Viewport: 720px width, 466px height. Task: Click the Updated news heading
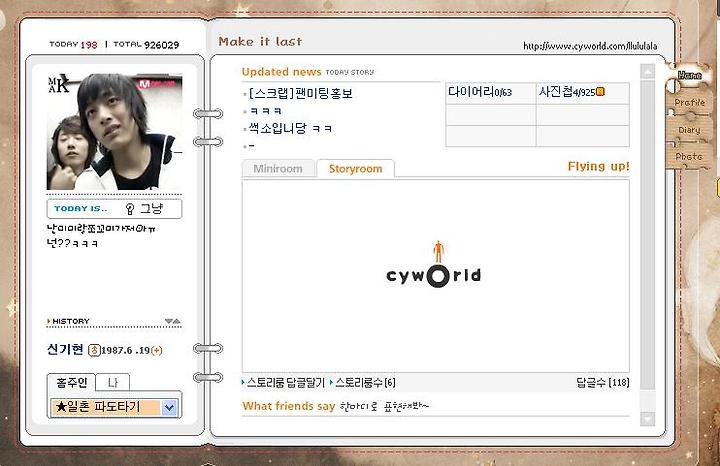tap(281, 72)
